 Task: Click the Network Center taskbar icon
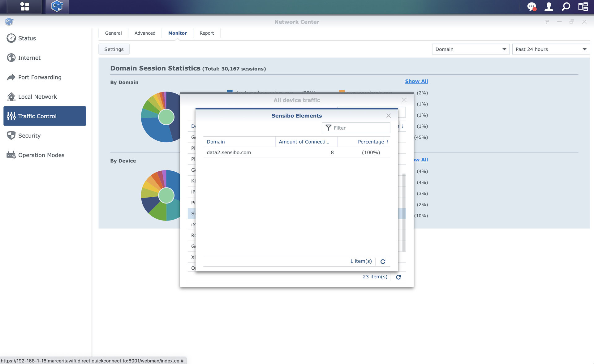click(57, 6)
